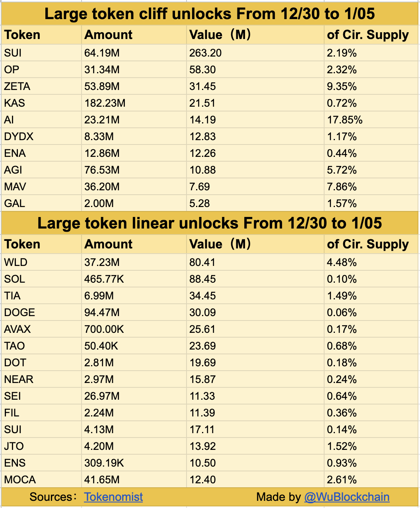420x508 pixels.
Task: Click the SUI cliff unlock value 263.20
Action: [x=206, y=53]
